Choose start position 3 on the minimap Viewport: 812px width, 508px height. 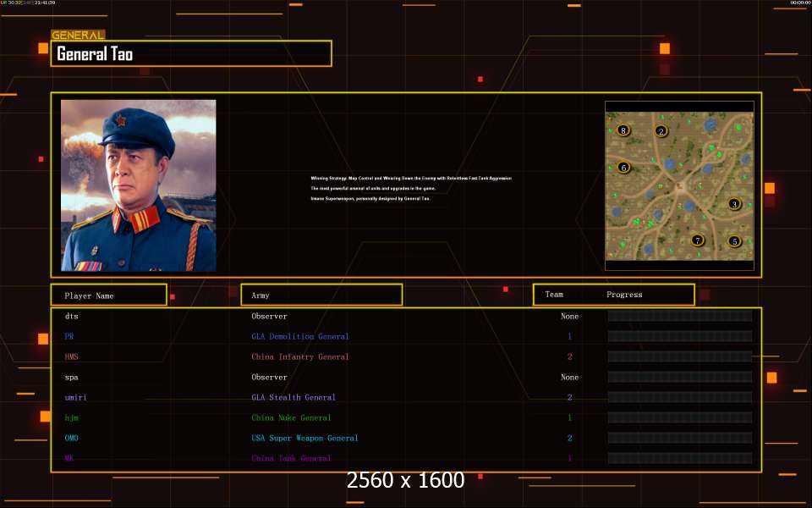coord(734,204)
